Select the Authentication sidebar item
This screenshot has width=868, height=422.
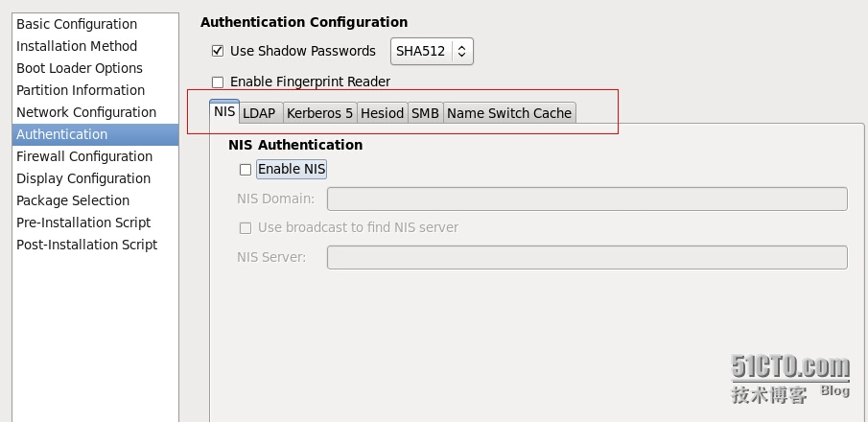click(95, 134)
